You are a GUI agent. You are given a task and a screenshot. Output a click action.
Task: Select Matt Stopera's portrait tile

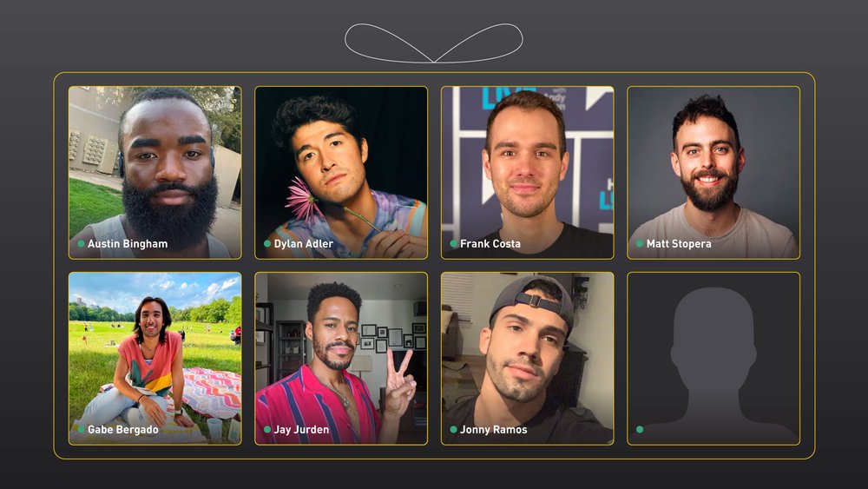tap(713, 172)
